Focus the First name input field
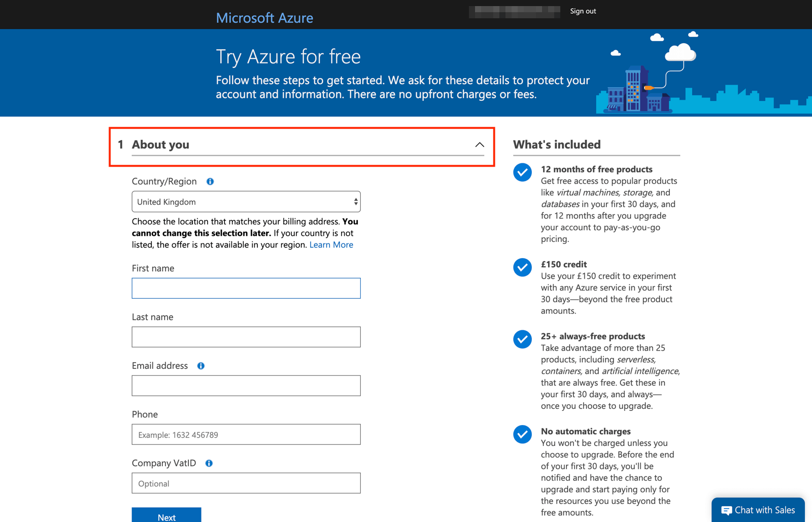This screenshot has width=812, height=522. 246,288
